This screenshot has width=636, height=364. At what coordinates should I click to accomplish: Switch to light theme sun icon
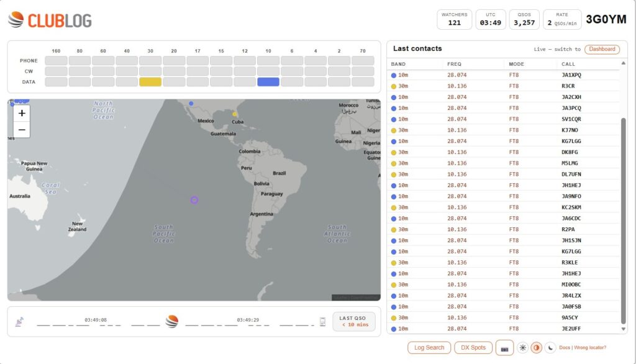tap(523, 348)
